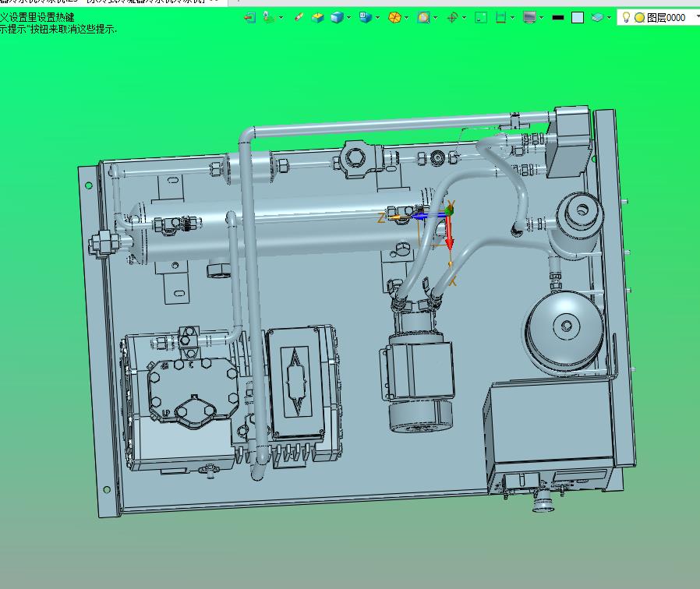This screenshot has height=589, width=700.
Task: Toggle the lightbulb layer visibility icon
Action: (x=626, y=17)
